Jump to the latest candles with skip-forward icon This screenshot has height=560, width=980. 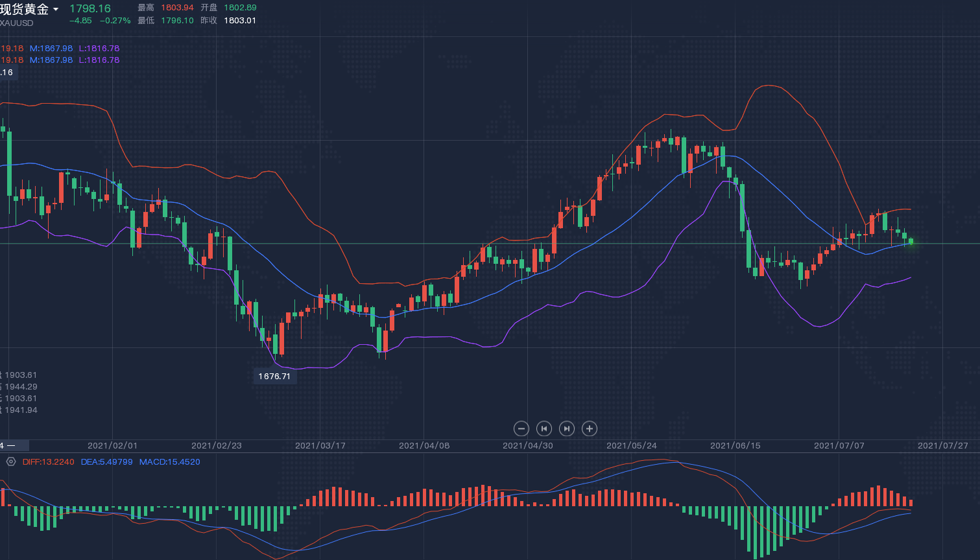566,428
